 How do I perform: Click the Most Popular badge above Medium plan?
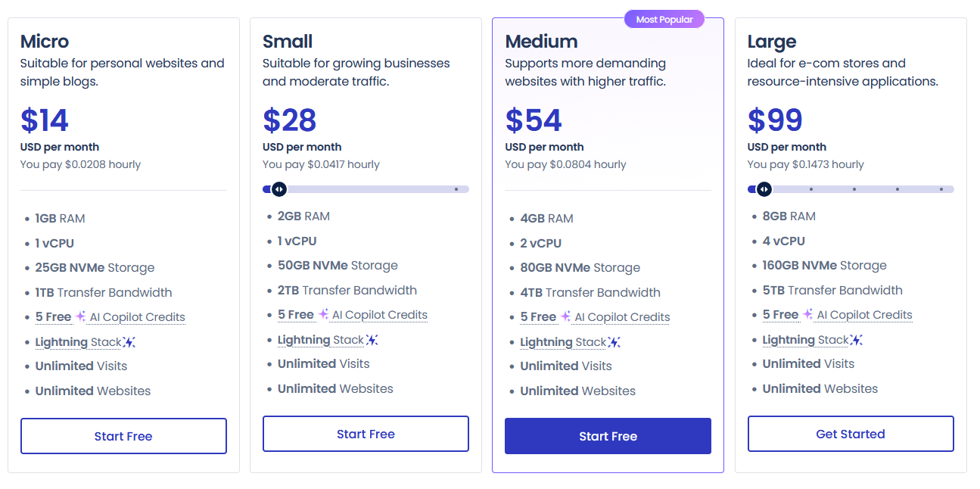[664, 19]
